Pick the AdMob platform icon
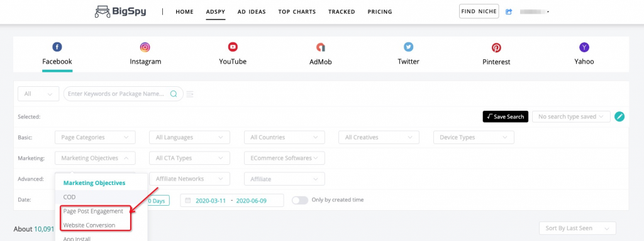 (320, 47)
